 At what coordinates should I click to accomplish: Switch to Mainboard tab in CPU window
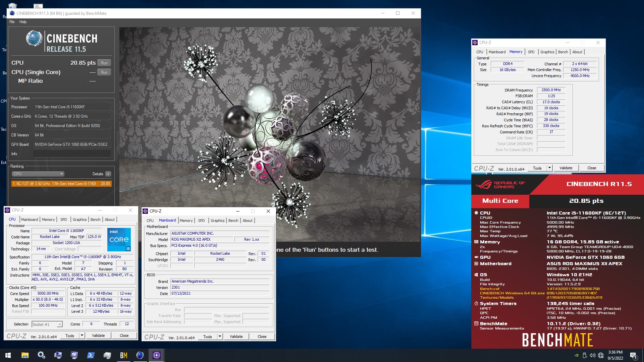tap(30, 220)
